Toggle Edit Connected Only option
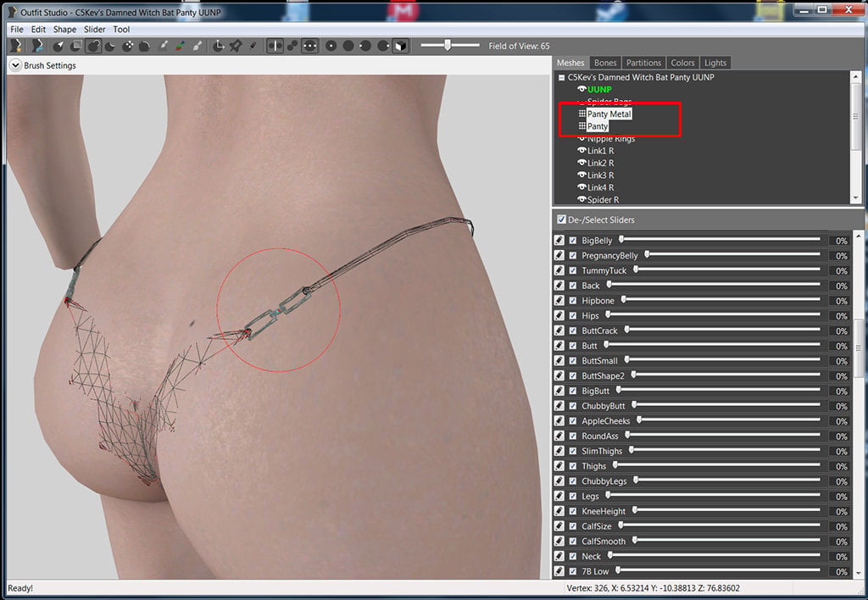868x600 pixels. 292,46
